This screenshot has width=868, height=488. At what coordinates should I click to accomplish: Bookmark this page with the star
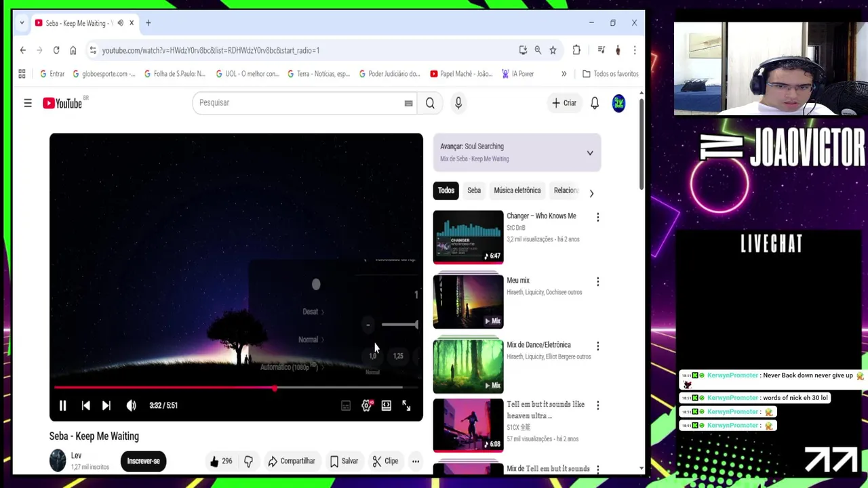(x=553, y=50)
